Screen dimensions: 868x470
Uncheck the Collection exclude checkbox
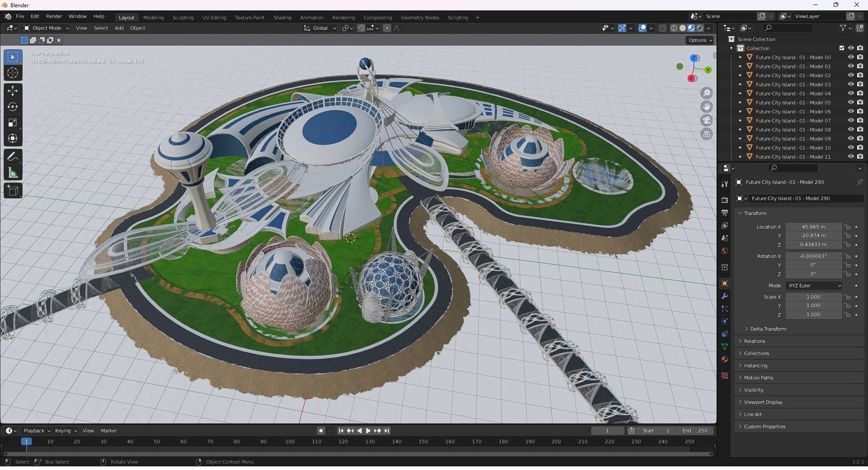click(841, 48)
